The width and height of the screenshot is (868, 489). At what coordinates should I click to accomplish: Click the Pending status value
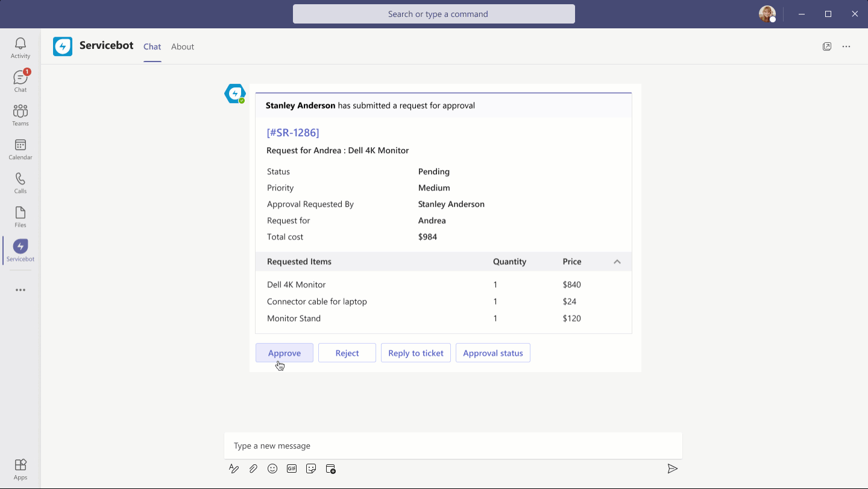pos(434,172)
